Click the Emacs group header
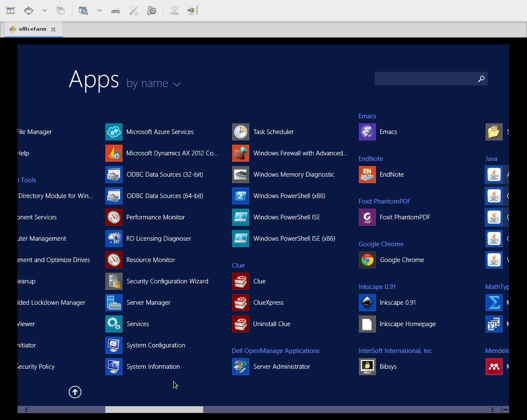The width and height of the screenshot is (527, 420). point(367,116)
